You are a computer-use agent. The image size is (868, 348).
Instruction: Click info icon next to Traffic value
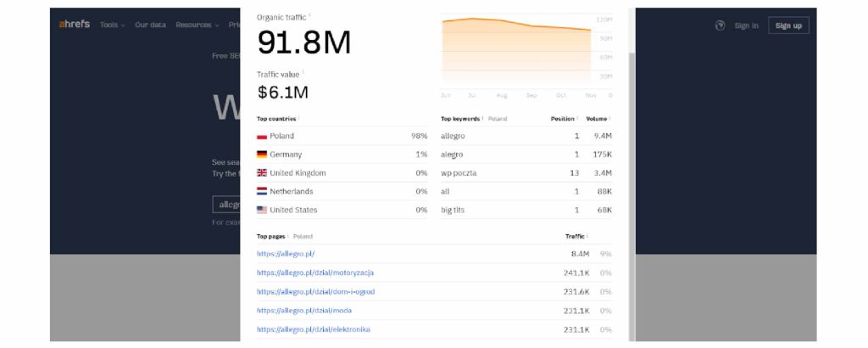303,73
